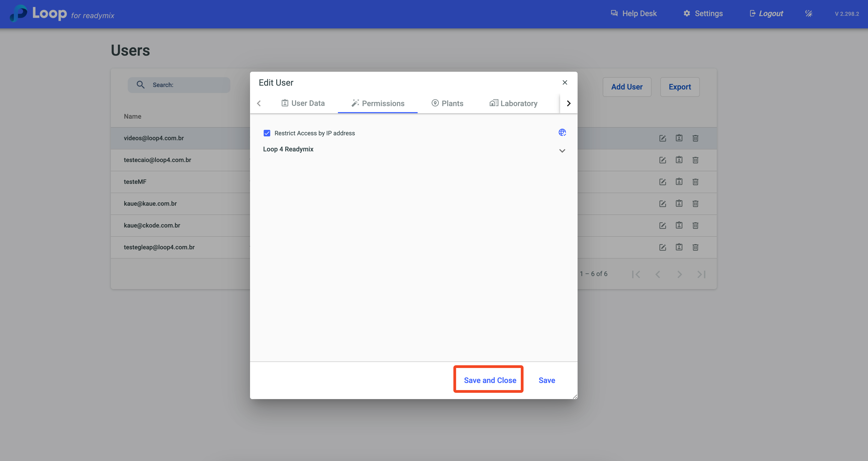Click delete icon for testegleap@loop4.com.br
The width and height of the screenshot is (868, 461).
pos(695,247)
